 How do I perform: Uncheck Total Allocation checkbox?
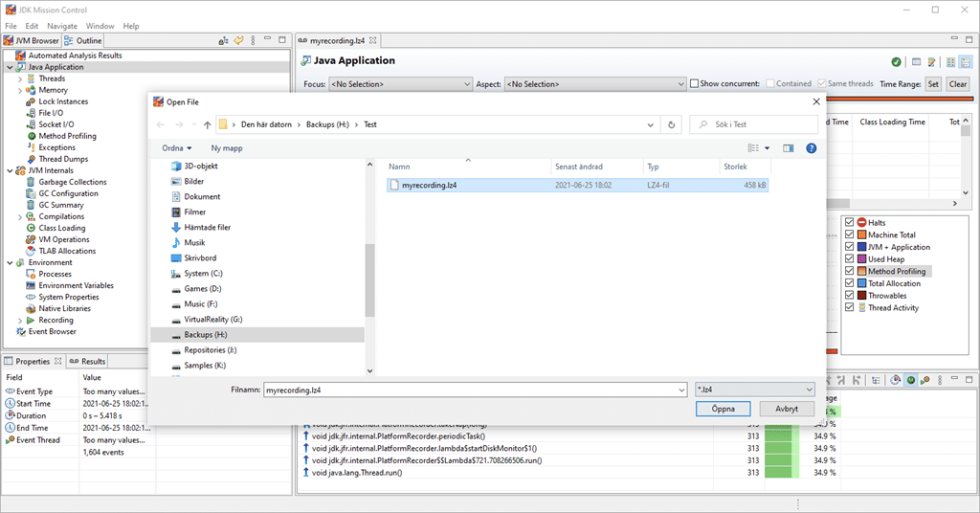click(x=849, y=283)
